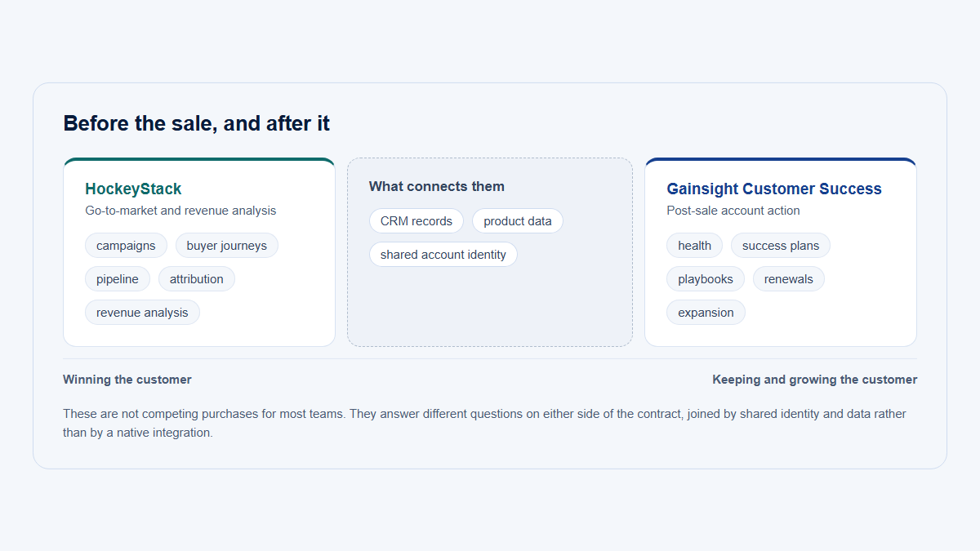Click the product data tag
The image size is (980, 551).
pos(518,221)
